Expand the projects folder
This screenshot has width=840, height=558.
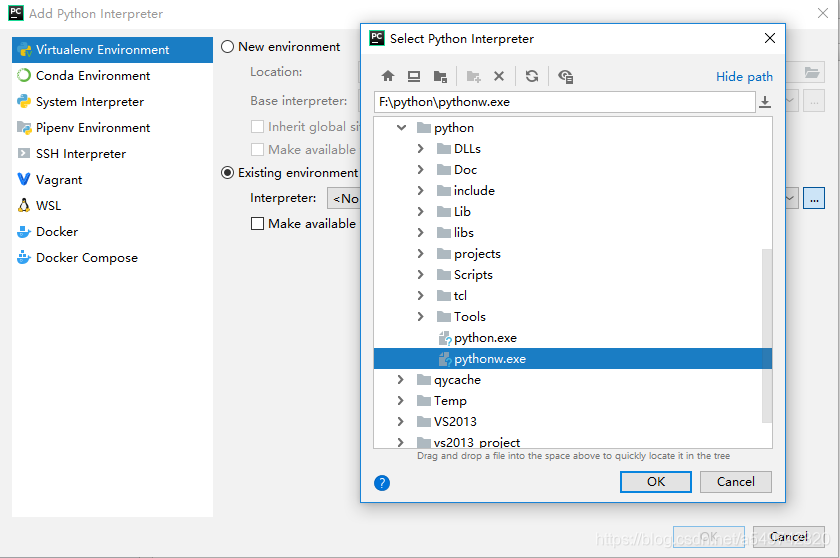pyautogui.click(x=421, y=253)
